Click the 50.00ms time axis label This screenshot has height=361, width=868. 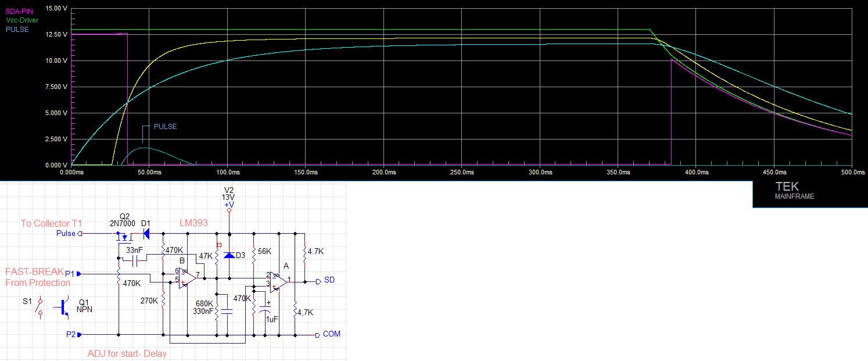(149, 173)
